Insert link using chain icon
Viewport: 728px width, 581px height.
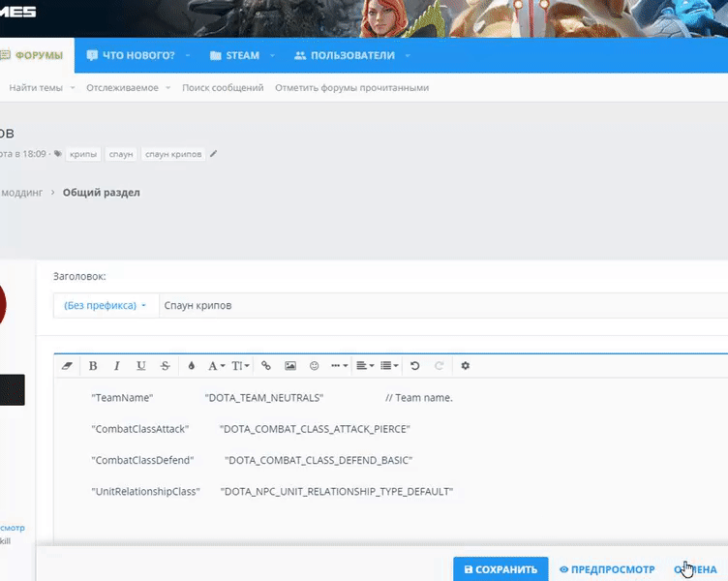click(x=266, y=366)
